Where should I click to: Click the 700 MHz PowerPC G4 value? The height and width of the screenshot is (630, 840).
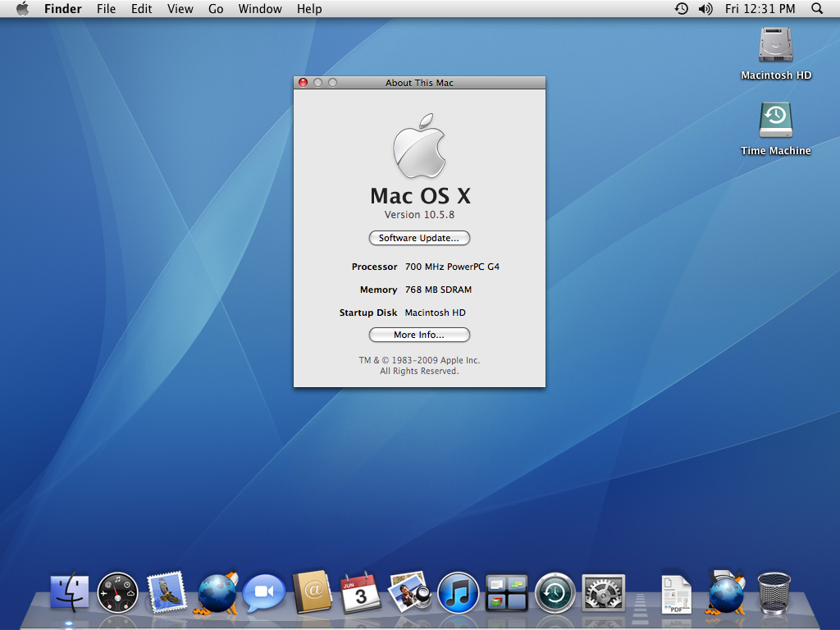pyautogui.click(x=452, y=267)
